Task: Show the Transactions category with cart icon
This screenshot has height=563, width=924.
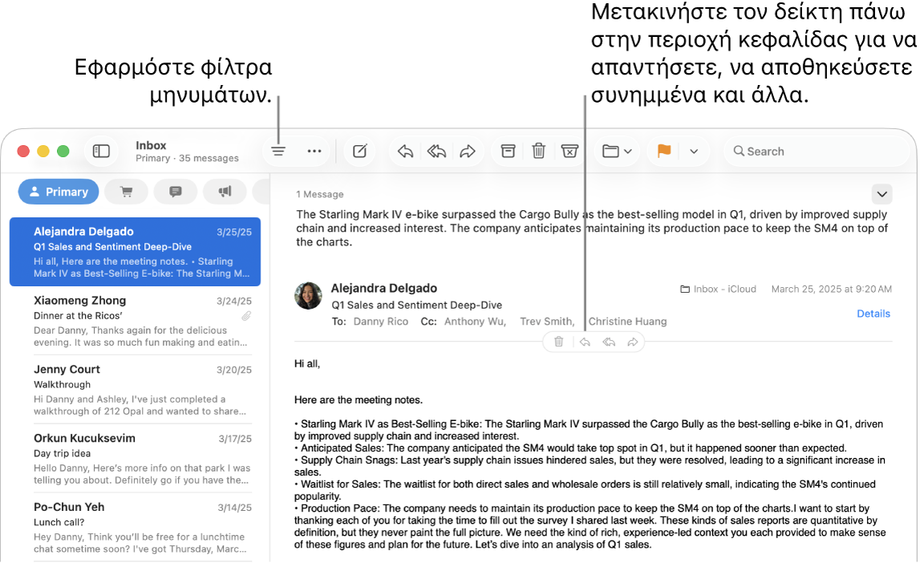Action: [126, 191]
